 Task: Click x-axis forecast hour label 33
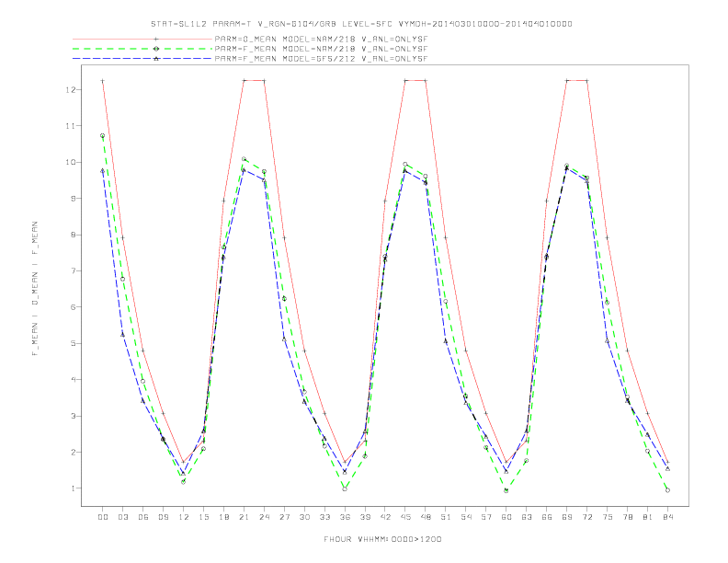pyautogui.click(x=324, y=517)
